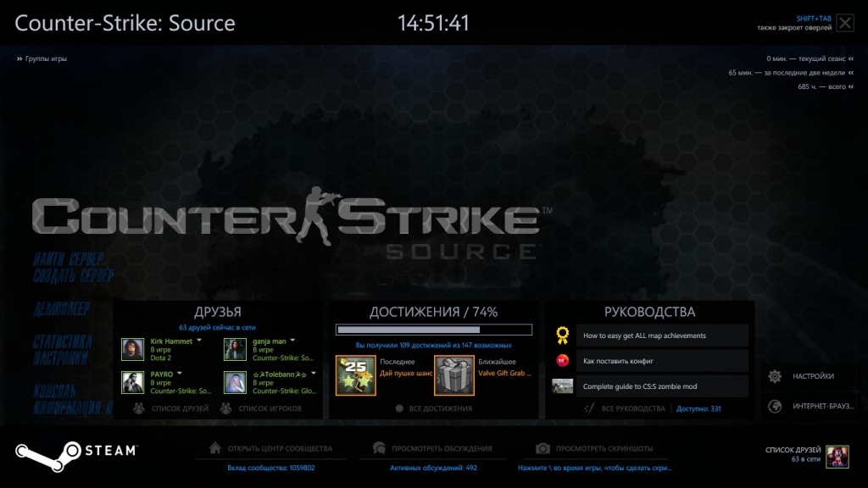Select 'Создать сервер' in game menu

(73, 275)
